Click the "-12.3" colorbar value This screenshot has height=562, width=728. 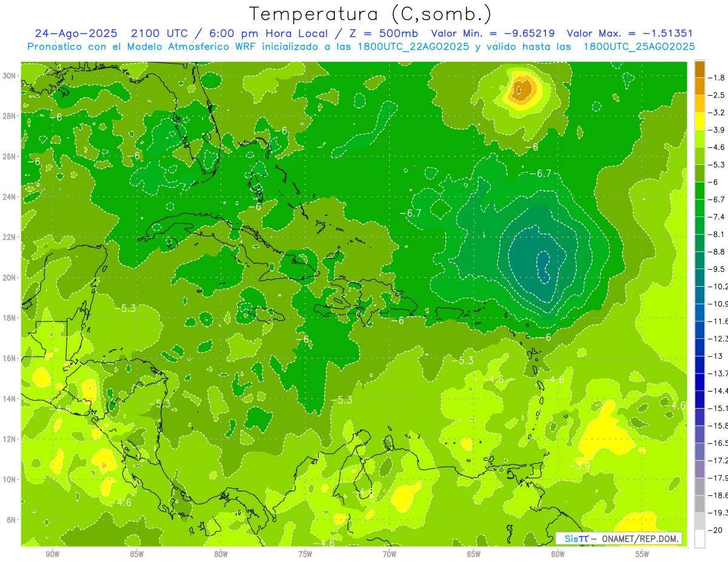click(x=718, y=338)
